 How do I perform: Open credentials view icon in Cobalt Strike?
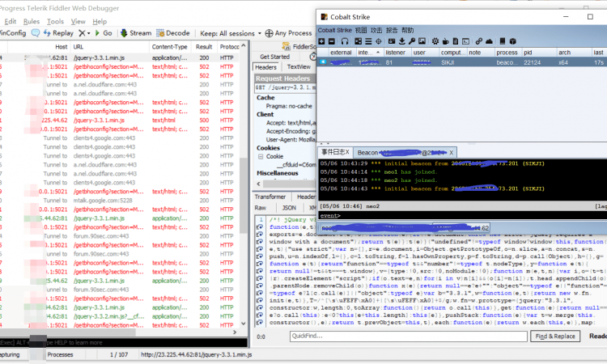tap(392, 41)
